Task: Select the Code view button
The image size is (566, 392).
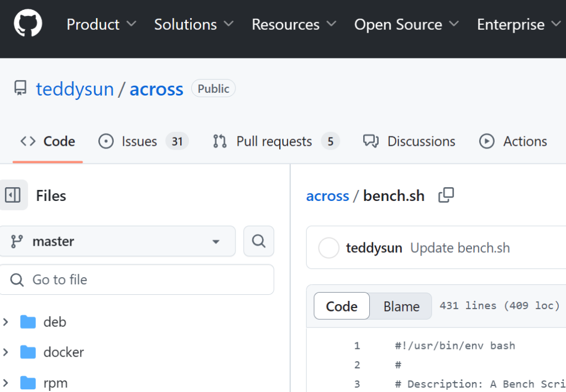Action: pyautogui.click(x=342, y=306)
